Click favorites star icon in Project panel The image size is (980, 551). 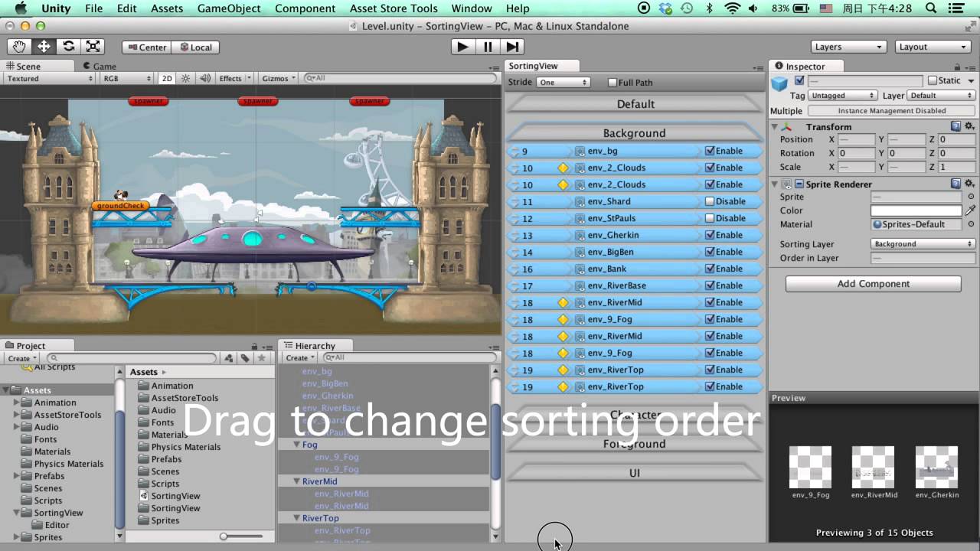[x=262, y=358]
